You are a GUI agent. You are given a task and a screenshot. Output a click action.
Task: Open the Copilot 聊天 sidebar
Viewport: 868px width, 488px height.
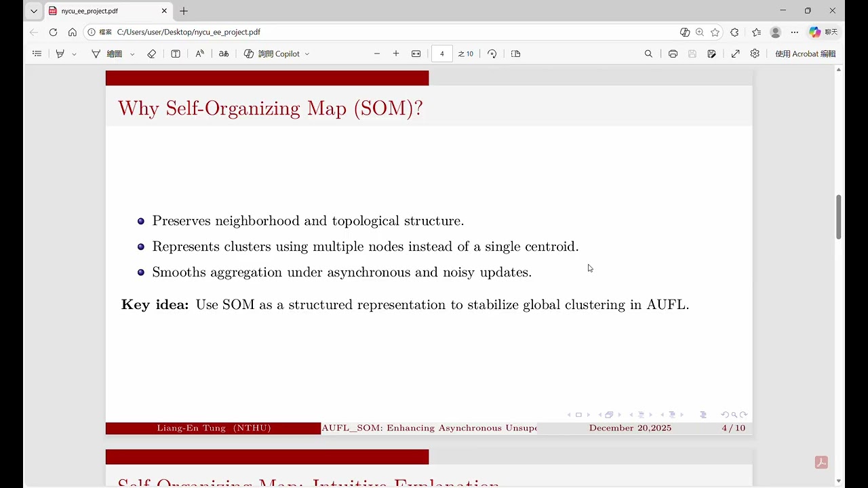[x=823, y=32]
